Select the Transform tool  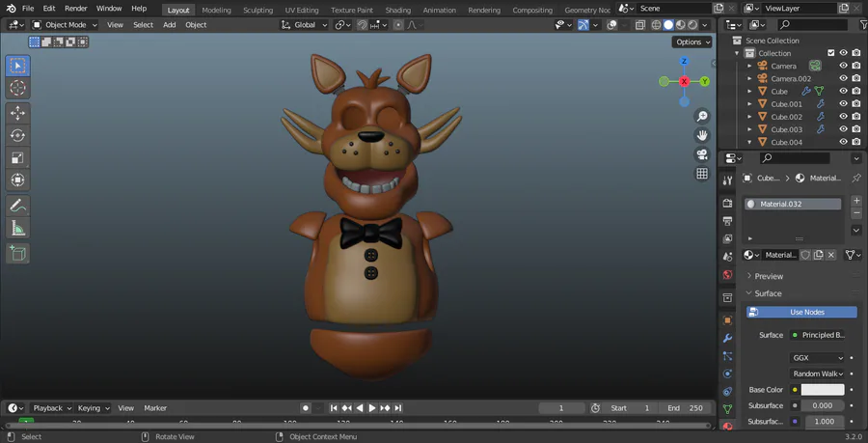pyautogui.click(x=17, y=180)
